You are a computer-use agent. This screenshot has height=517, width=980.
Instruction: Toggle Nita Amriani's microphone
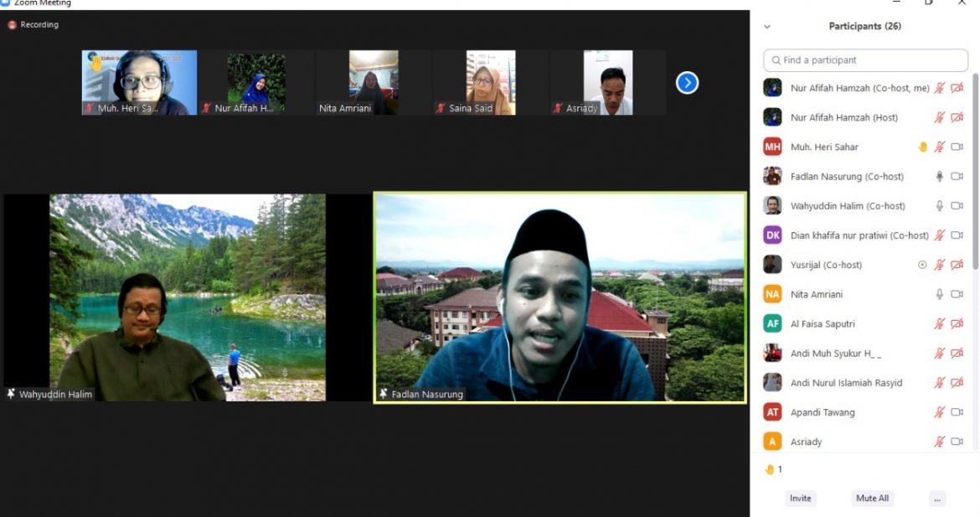pos(939,294)
